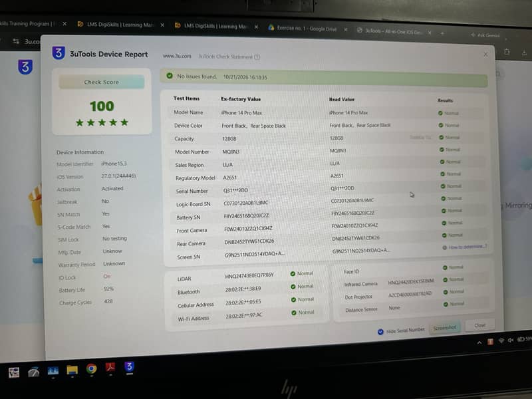
Task: Click the Wi-Fi Address value ending 97:AC
Action: click(x=243, y=315)
